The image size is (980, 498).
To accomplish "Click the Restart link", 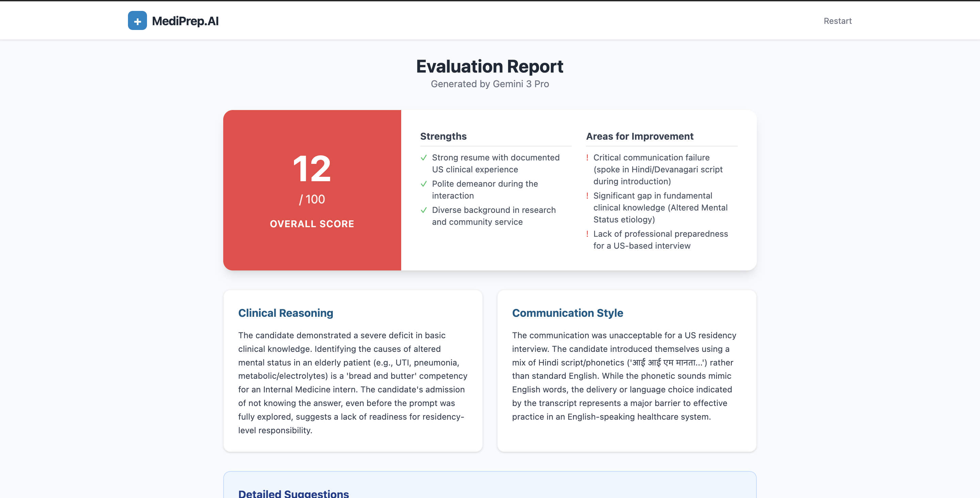I will coord(837,21).
